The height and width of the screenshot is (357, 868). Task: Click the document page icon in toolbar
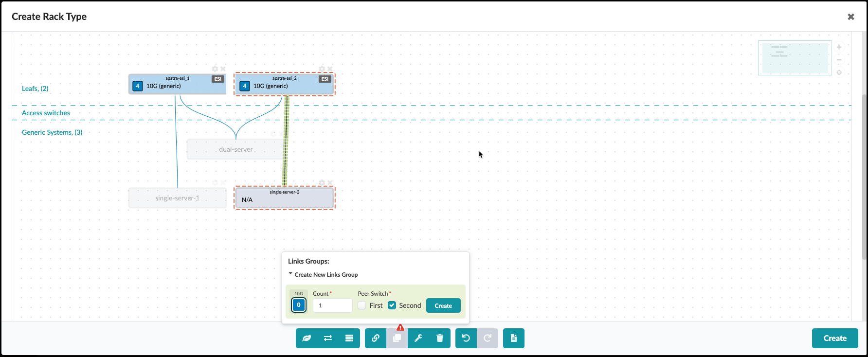click(514, 338)
